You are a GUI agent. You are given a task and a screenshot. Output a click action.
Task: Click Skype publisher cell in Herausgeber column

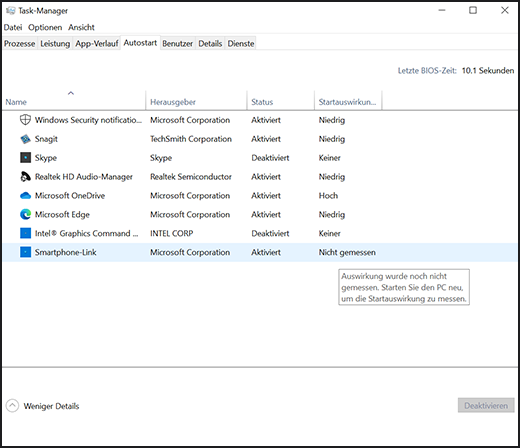coord(161,158)
